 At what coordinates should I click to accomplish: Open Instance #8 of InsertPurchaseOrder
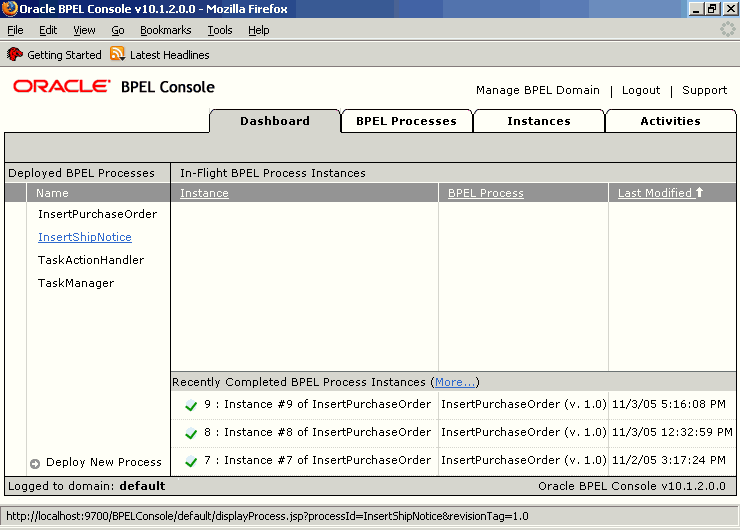pyautogui.click(x=318, y=432)
